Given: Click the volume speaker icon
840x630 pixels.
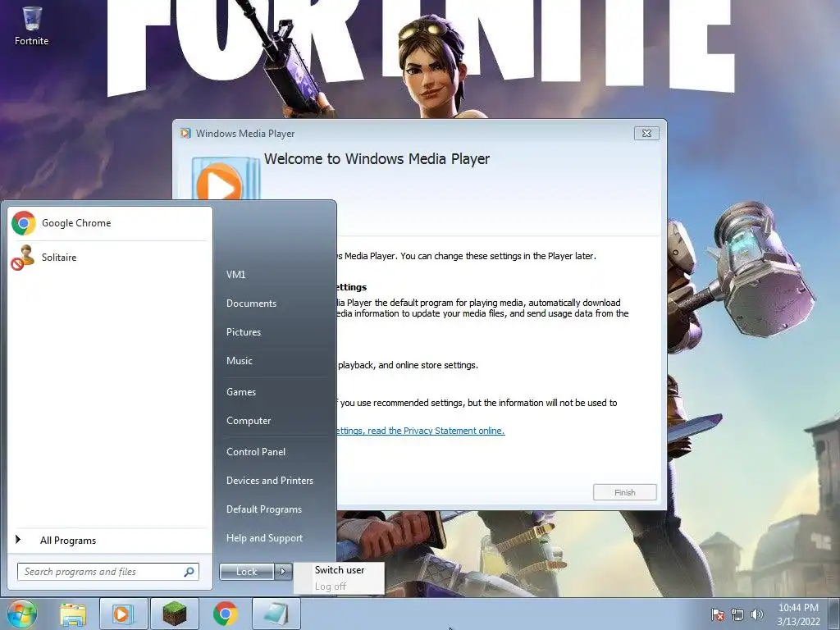Looking at the screenshot, I should click(757, 614).
